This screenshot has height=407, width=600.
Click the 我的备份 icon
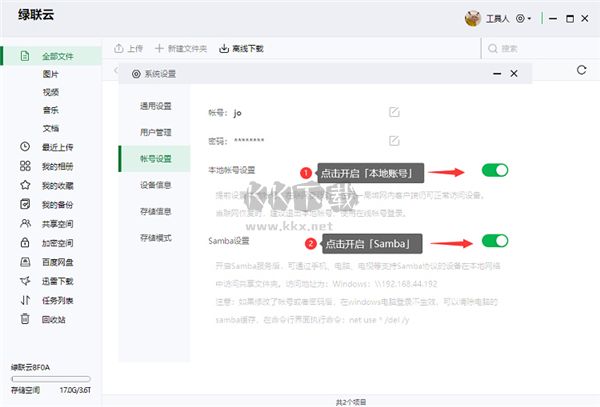click(25, 204)
